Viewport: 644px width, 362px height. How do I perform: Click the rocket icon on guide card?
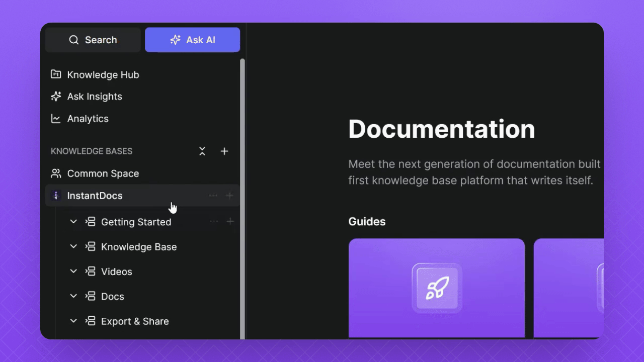click(437, 288)
